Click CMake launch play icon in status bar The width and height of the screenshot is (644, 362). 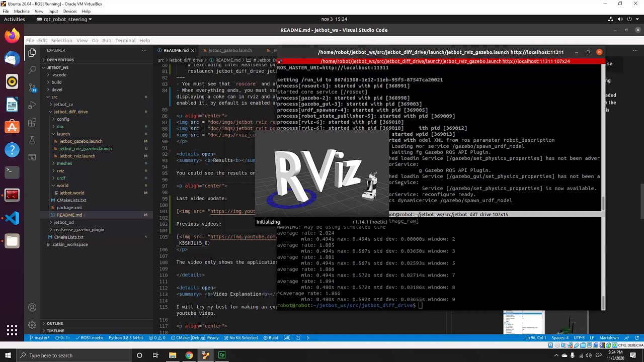[x=308, y=338]
